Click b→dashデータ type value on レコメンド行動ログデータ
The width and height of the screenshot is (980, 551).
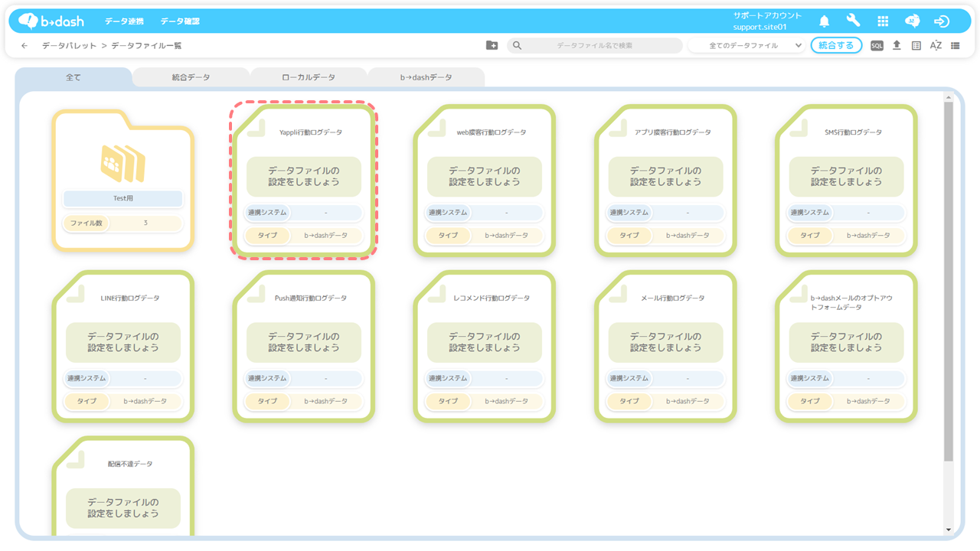(507, 401)
